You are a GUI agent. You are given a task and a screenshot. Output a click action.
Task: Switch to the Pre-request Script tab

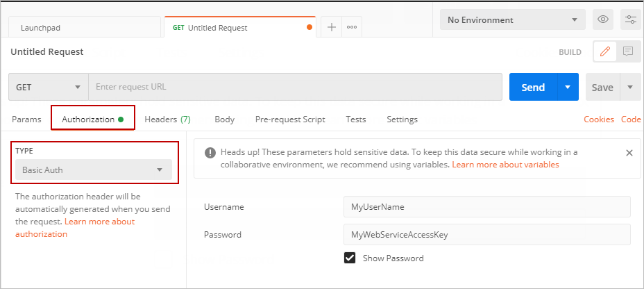point(290,119)
